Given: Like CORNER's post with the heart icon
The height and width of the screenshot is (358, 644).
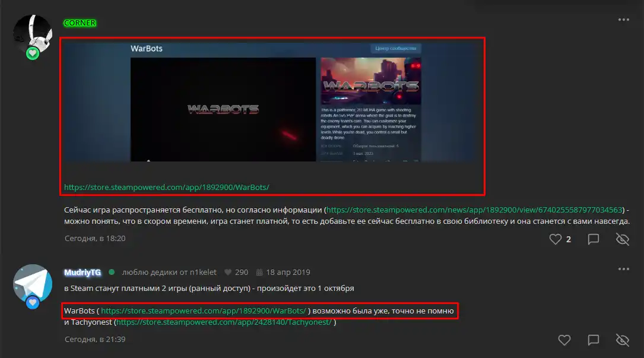Looking at the screenshot, I should tap(556, 239).
